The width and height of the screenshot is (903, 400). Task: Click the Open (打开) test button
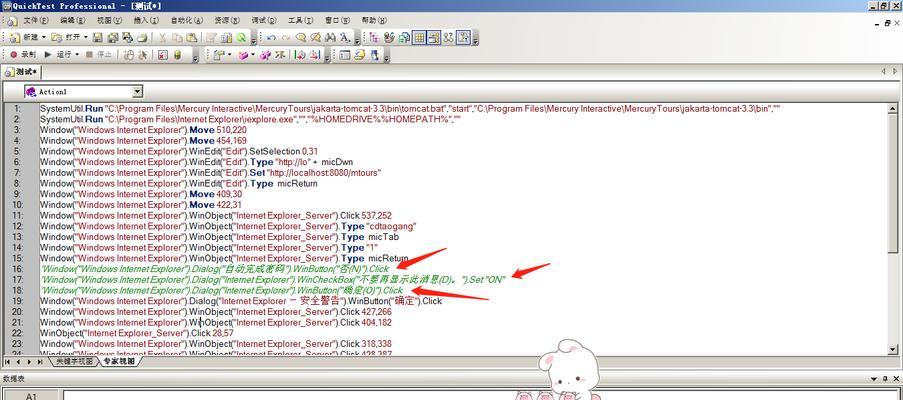pyautogui.click(x=67, y=37)
